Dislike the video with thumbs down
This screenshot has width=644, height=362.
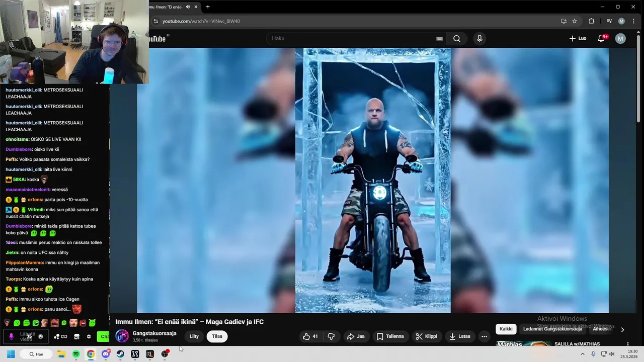click(331, 336)
